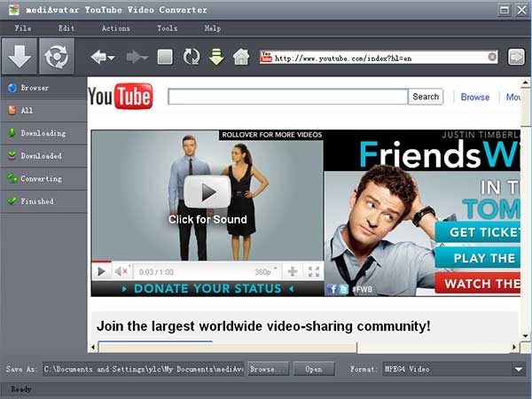
Task: Open the Actions menu
Action: [x=115, y=28]
